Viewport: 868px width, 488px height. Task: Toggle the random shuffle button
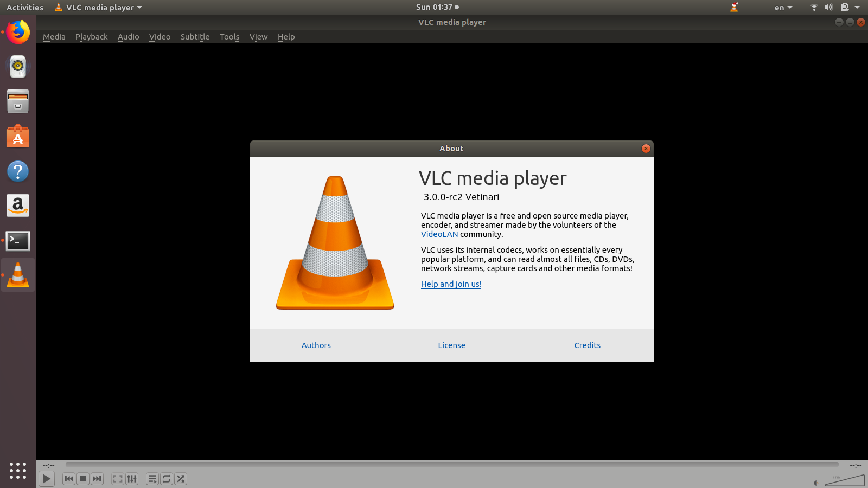click(181, 479)
